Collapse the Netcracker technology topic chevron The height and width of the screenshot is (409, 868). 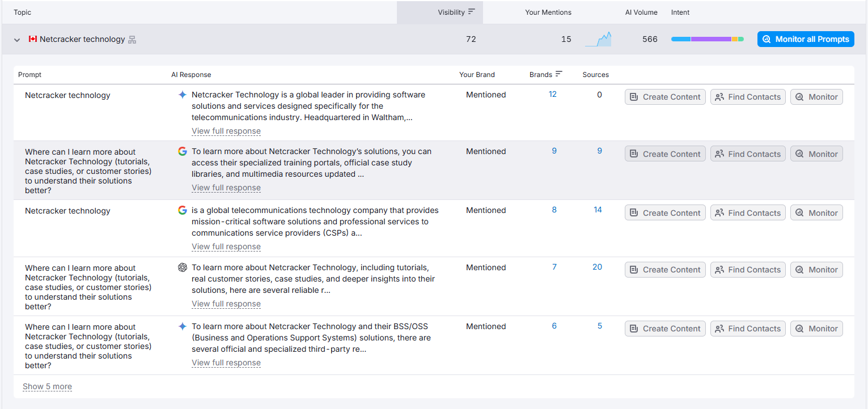point(17,40)
